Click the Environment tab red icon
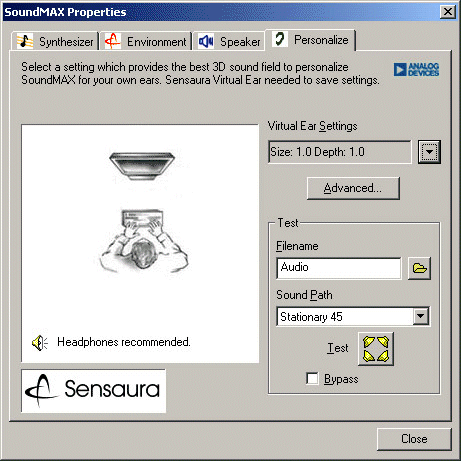 click(x=113, y=41)
